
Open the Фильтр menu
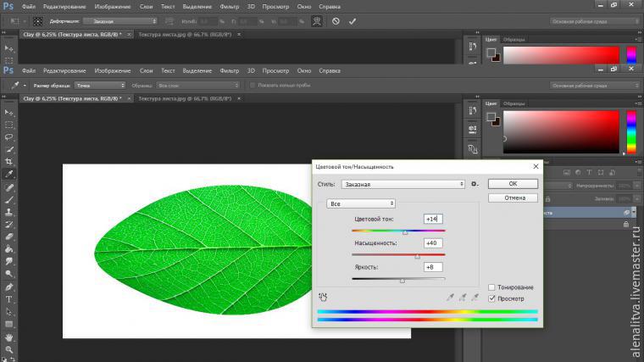230,70
